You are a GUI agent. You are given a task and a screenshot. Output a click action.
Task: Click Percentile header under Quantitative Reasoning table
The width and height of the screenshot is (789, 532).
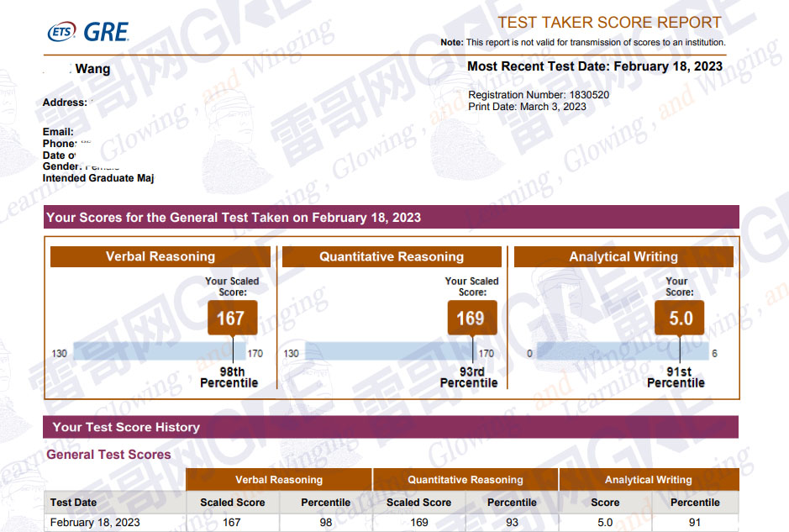coord(512,503)
